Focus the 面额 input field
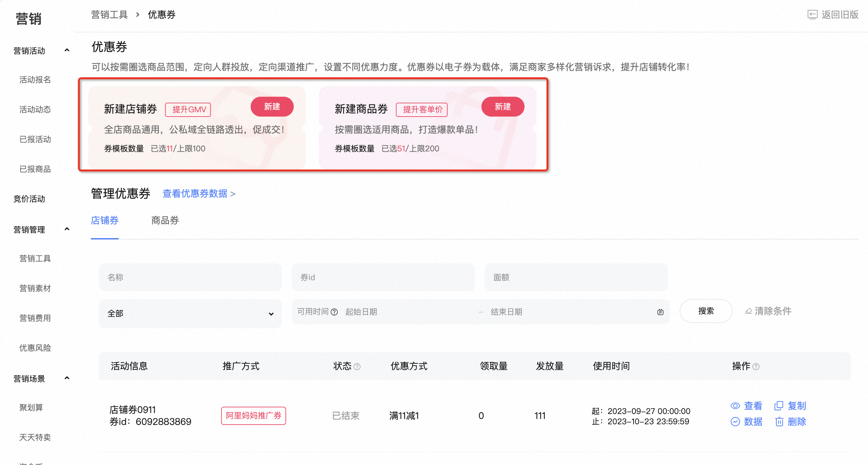This screenshot has height=465, width=868. 576,278
